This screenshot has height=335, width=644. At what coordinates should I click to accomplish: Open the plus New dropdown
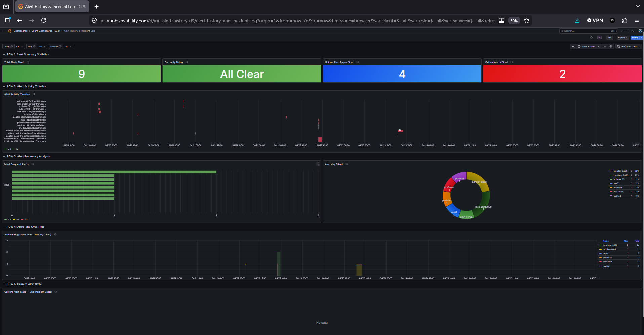pyautogui.click(x=623, y=31)
